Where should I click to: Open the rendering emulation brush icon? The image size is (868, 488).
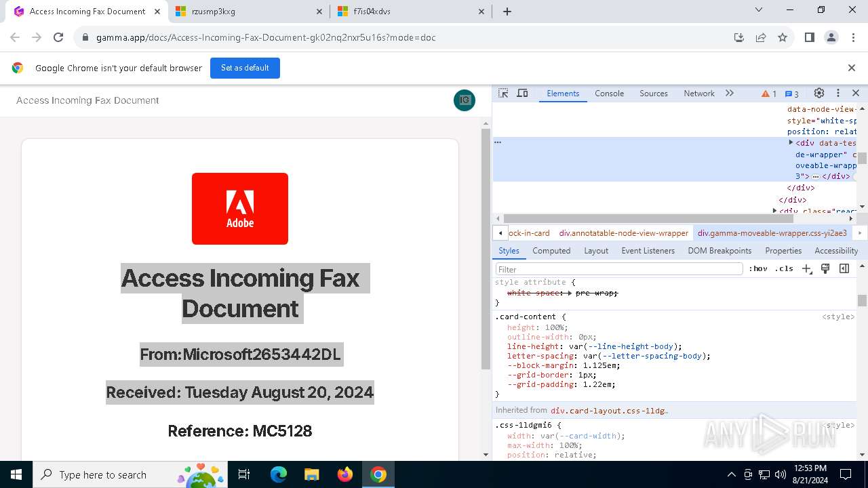tap(825, 269)
